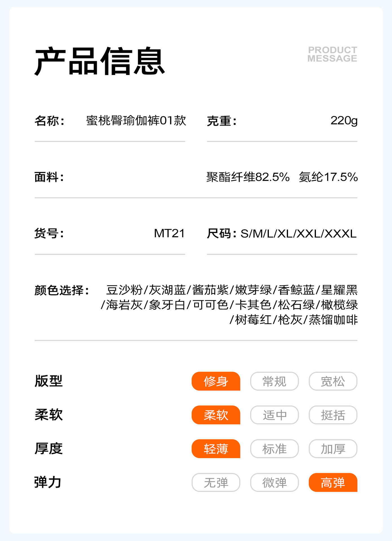Click the item number MT21
The image size is (392, 541).
(169, 233)
